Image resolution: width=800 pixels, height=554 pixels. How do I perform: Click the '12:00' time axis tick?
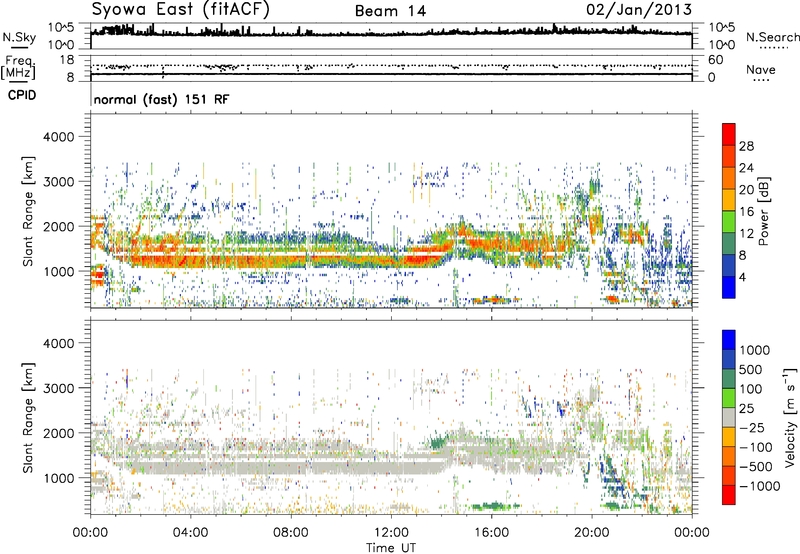(391, 533)
